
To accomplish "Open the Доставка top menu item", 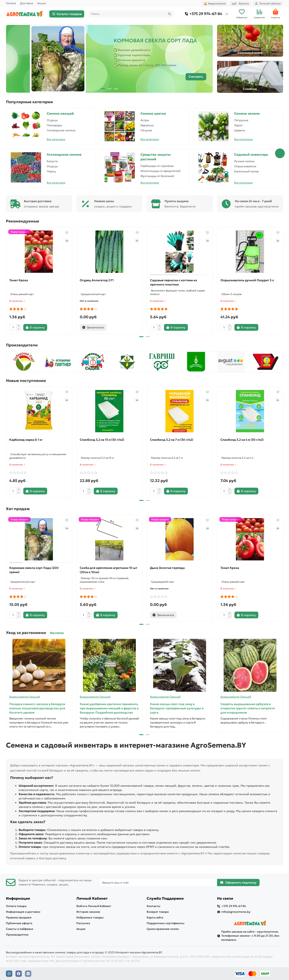I will [x=27, y=3].
